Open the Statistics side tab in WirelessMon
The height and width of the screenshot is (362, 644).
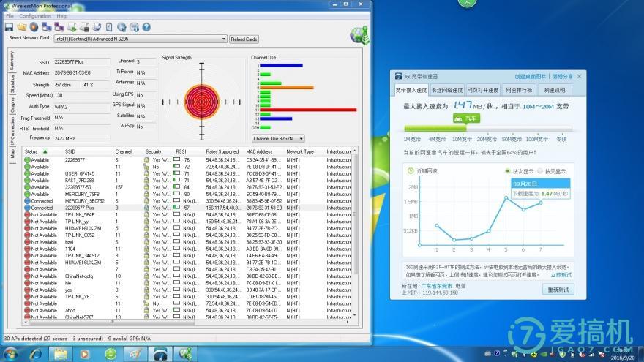tap(12, 83)
